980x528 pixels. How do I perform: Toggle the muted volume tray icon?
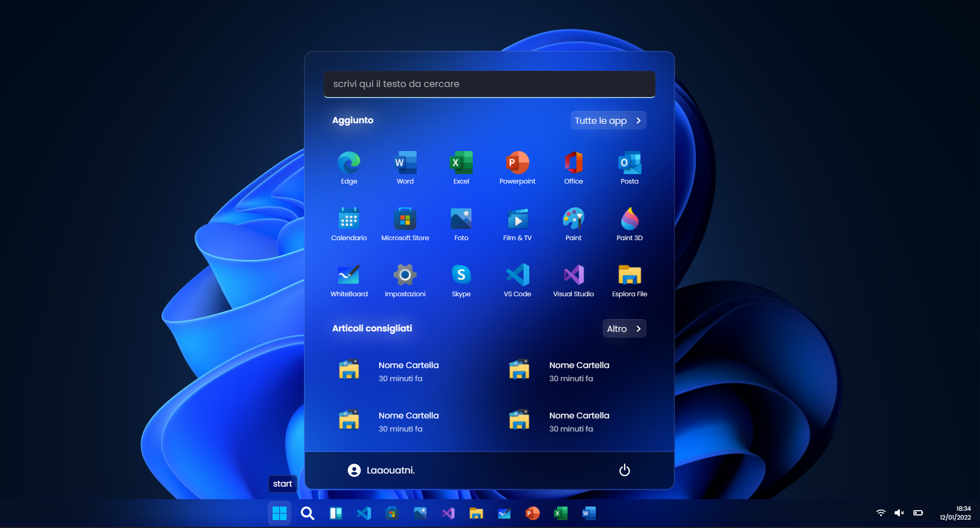899,513
